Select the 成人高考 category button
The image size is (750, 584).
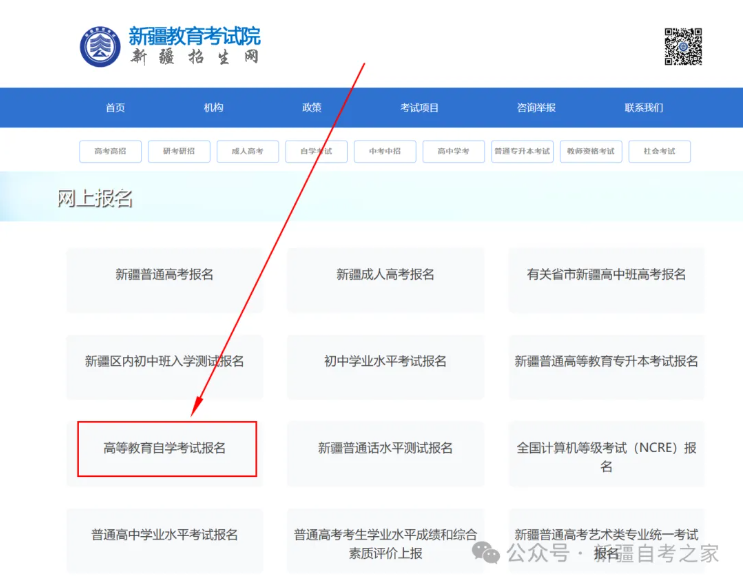coord(248,151)
